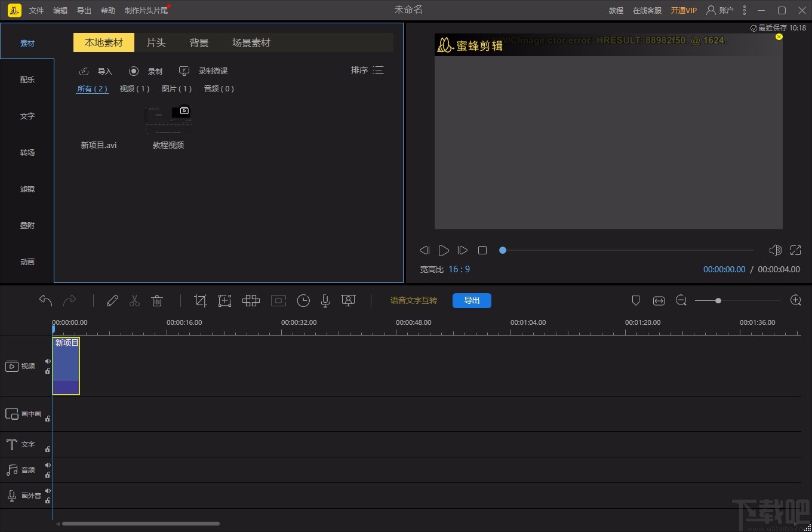
Task: Change the 16 : 9 aspect ratio
Action: point(459,269)
